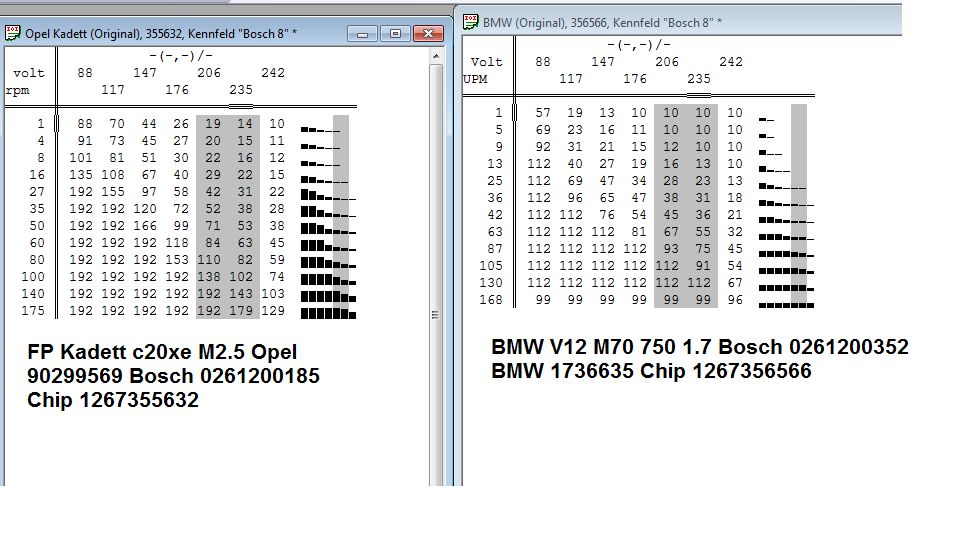Select cell value 179 in Opel table

[243, 311]
